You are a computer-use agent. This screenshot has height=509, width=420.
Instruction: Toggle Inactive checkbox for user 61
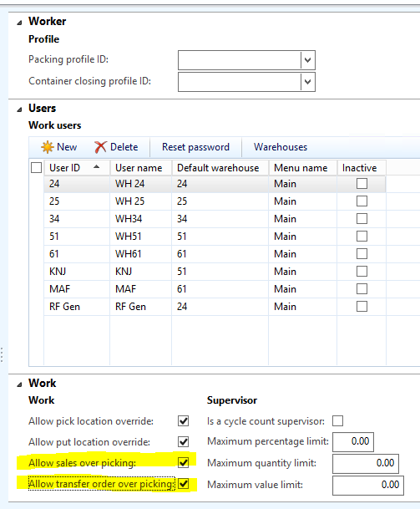pos(362,253)
